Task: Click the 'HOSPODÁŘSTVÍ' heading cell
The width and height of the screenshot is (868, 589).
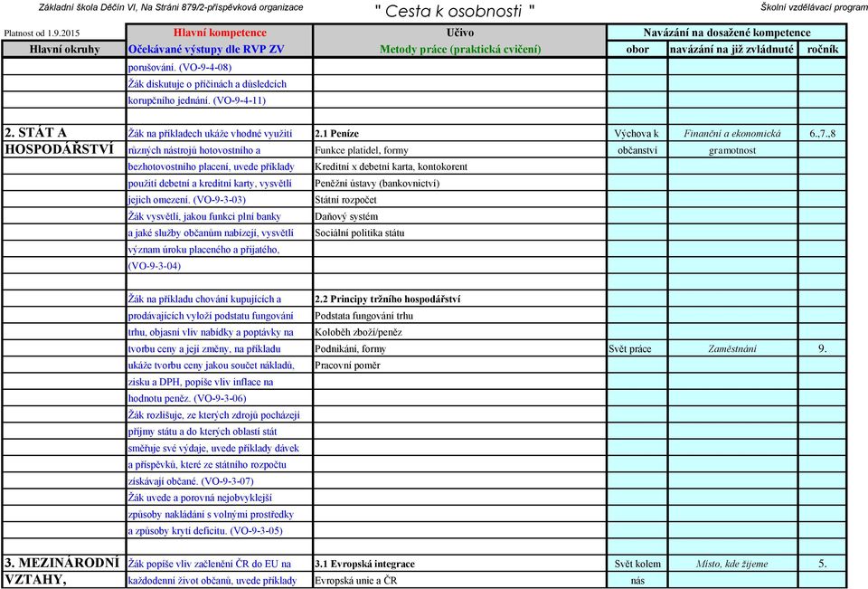Action: click(64, 149)
